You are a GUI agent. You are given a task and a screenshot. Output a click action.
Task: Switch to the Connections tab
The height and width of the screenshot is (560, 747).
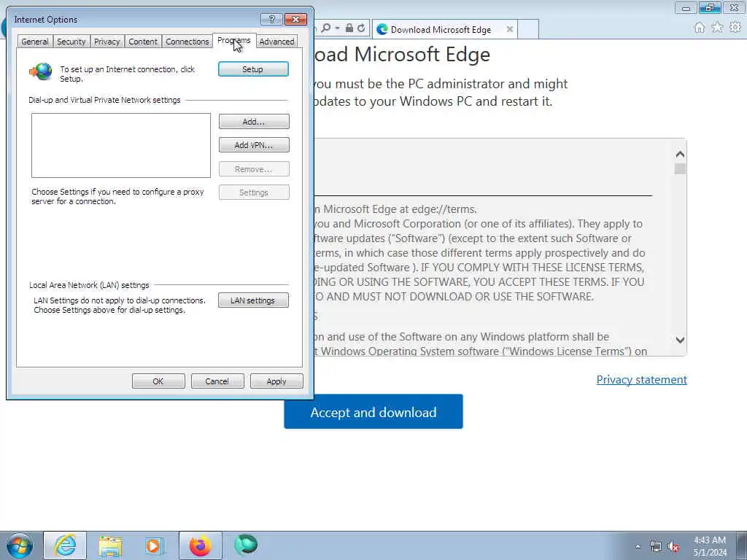187,42
